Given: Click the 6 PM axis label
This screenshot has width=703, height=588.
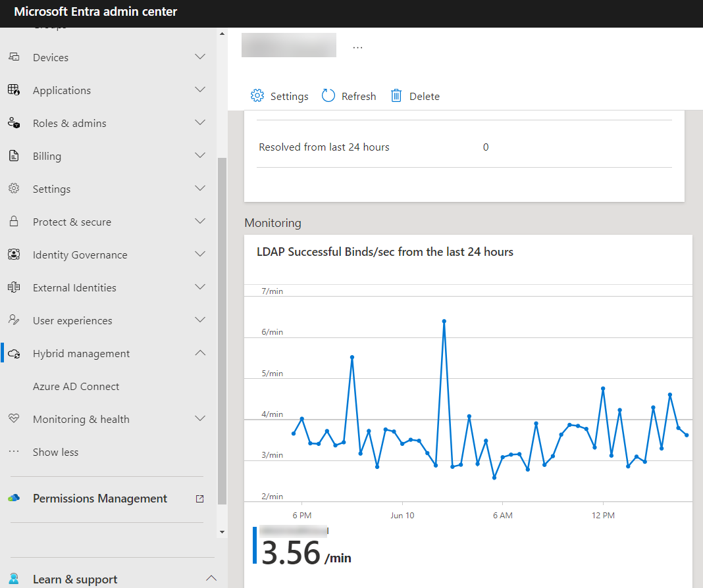Looking at the screenshot, I should (301, 516).
